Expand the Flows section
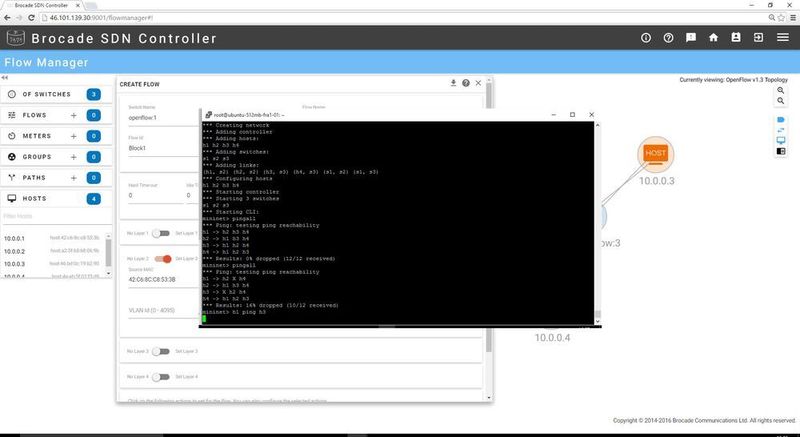Image resolution: width=800 pixels, height=437 pixels. click(34, 115)
